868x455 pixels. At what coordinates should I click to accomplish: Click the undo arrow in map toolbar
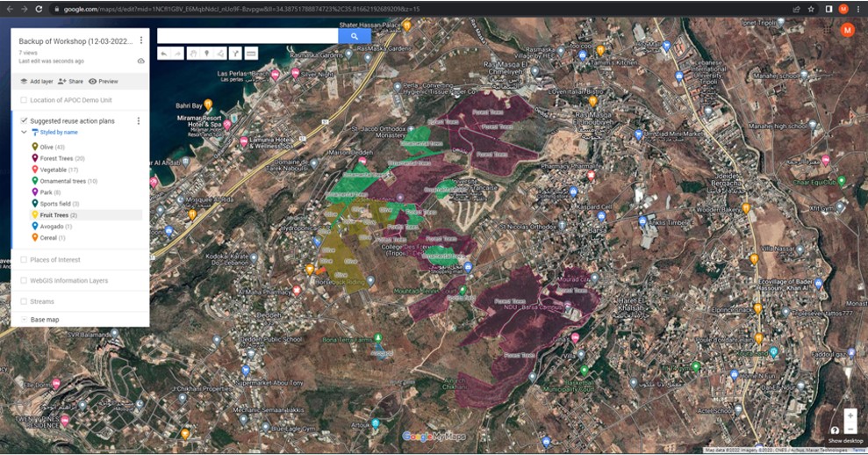164,54
